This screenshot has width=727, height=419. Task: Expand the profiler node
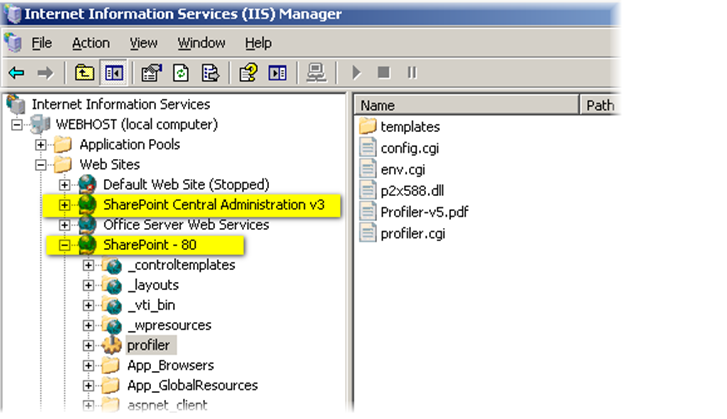88,345
